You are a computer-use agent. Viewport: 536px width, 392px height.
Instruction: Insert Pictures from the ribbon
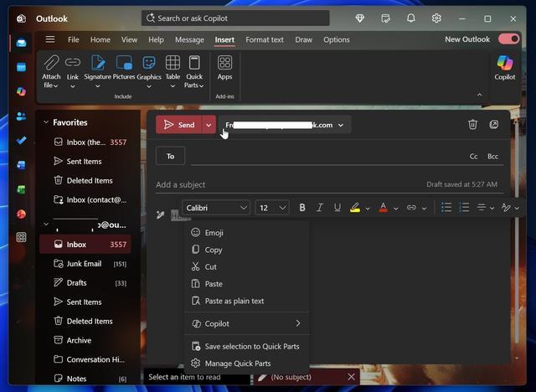124,68
